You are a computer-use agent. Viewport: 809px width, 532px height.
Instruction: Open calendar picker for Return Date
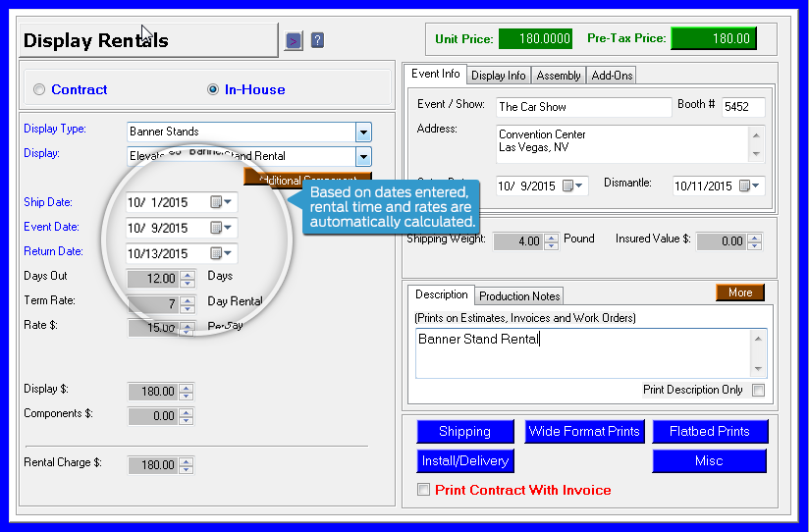pos(221,253)
